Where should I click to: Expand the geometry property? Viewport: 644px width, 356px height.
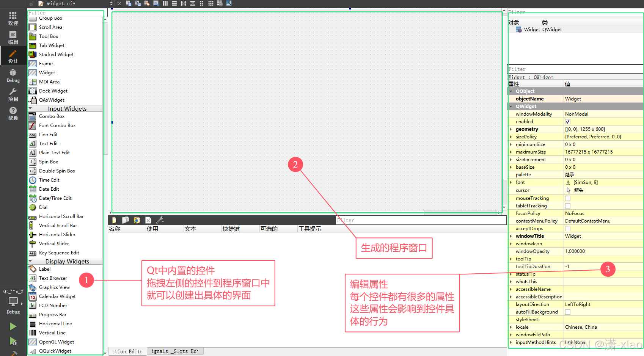[511, 129]
